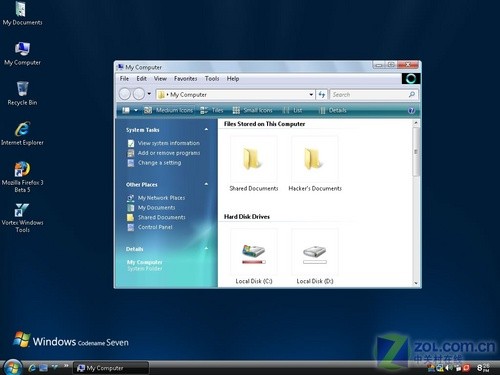Screen dimensions: 500x375
Task: Open the address bar dropdown arrow
Action: click(x=311, y=95)
